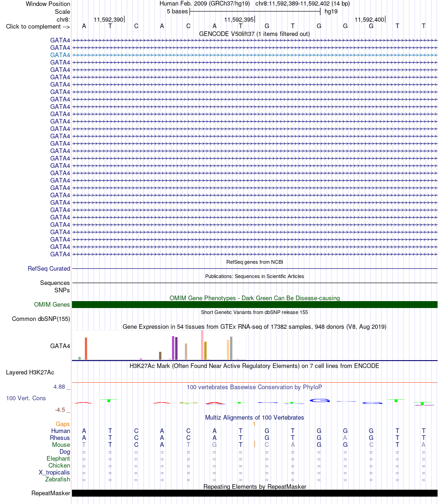The image size is (438, 504).
Task: Click the 11,592,395 ruler coordinate
Action: pos(239,20)
